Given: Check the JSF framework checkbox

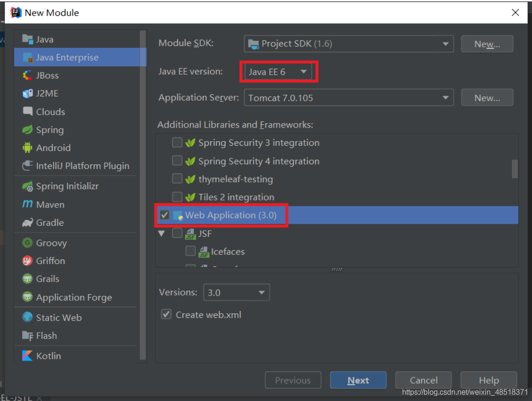Looking at the screenshot, I should click(x=177, y=233).
